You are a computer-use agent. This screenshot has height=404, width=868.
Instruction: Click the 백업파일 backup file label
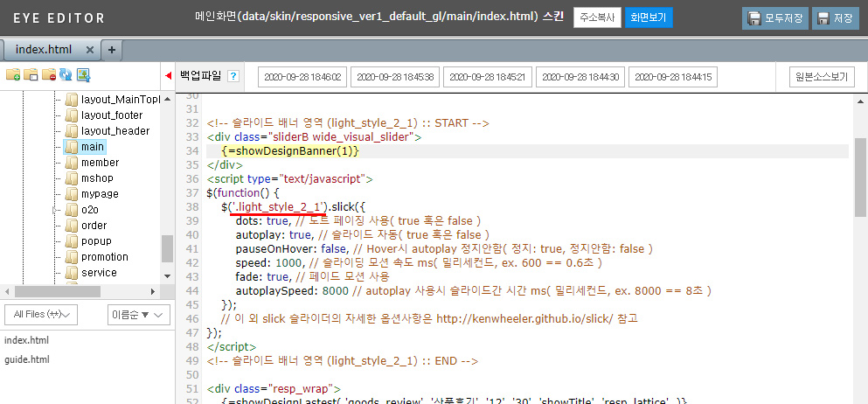200,76
